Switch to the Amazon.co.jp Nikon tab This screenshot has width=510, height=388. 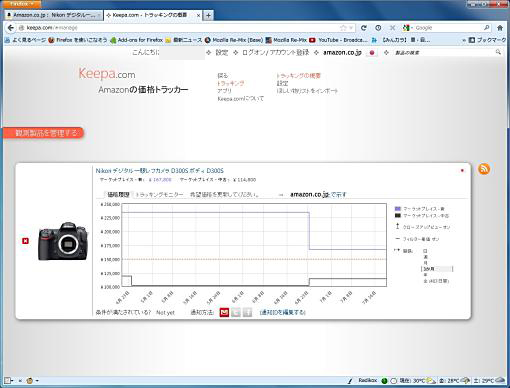[53, 15]
